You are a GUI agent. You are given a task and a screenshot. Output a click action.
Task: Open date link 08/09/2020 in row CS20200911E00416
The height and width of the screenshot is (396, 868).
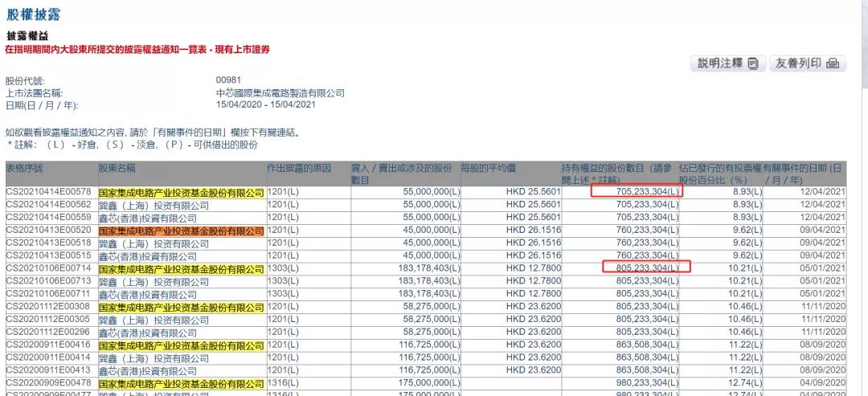(x=823, y=345)
